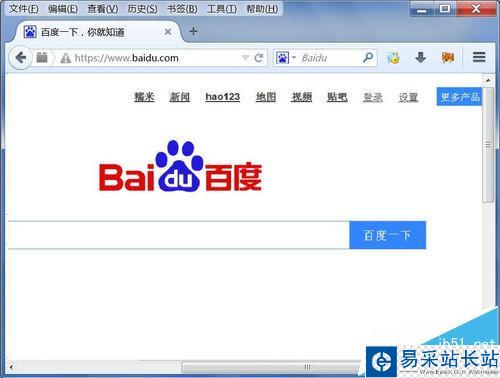Open the 工具(T) menu
Image resolution: width=500 pixels, height=378 pixels.
click(x=222, y=8)
